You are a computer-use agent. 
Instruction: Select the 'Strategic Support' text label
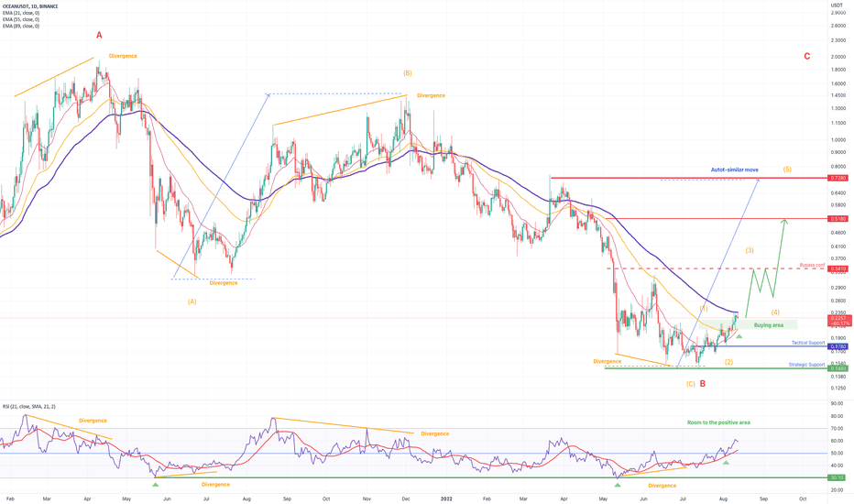pyautogui.click(x=806, y=365)
